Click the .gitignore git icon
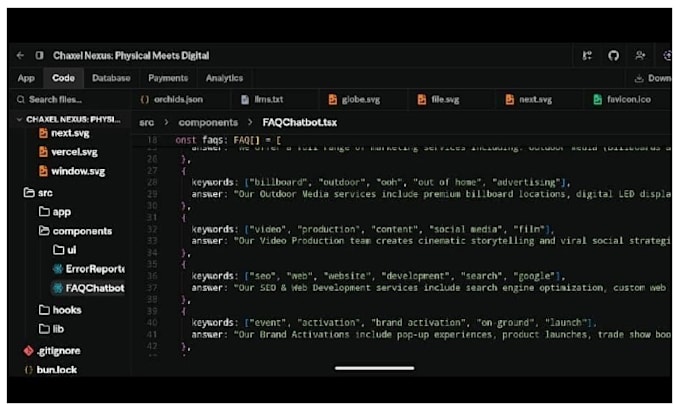The height and width of the screenshot is (411, 680). click(29, 350)
